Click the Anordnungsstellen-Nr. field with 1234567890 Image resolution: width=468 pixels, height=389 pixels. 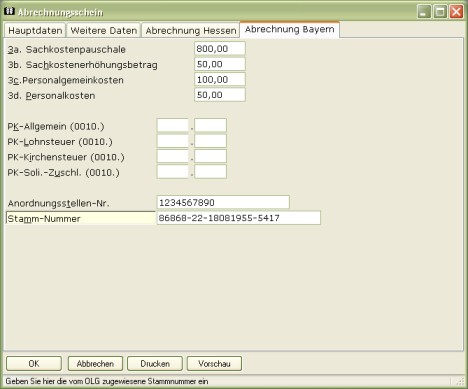223,202
